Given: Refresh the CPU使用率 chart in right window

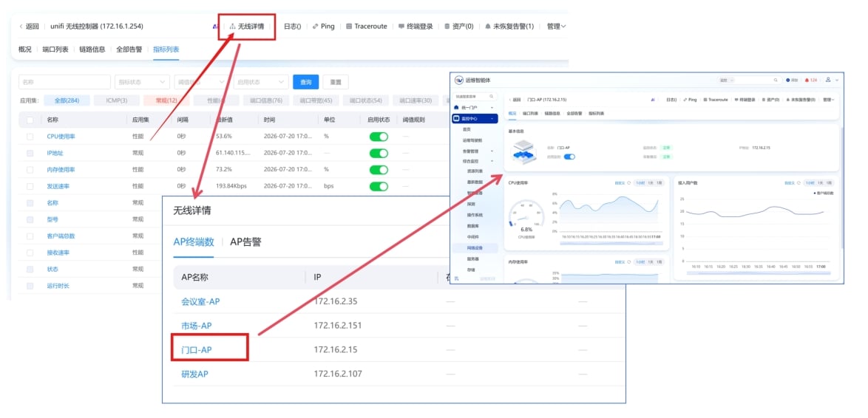Looking at the screenshot, I should click(629, 183).
